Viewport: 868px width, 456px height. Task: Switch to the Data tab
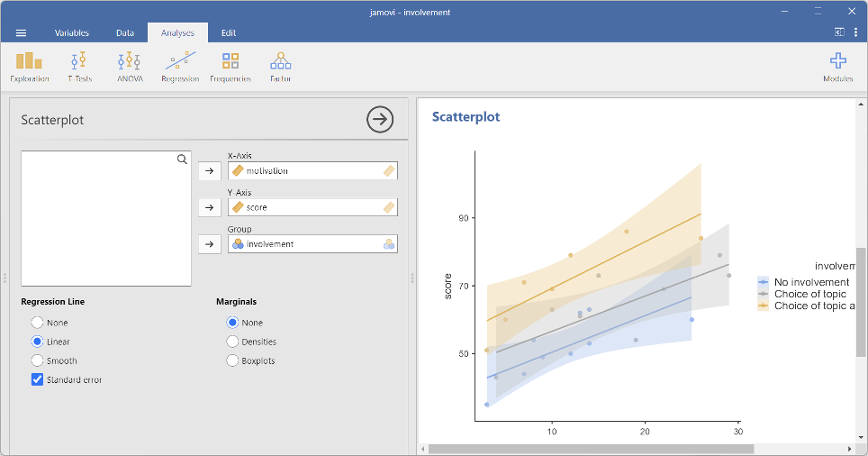[x=125, y=33]
